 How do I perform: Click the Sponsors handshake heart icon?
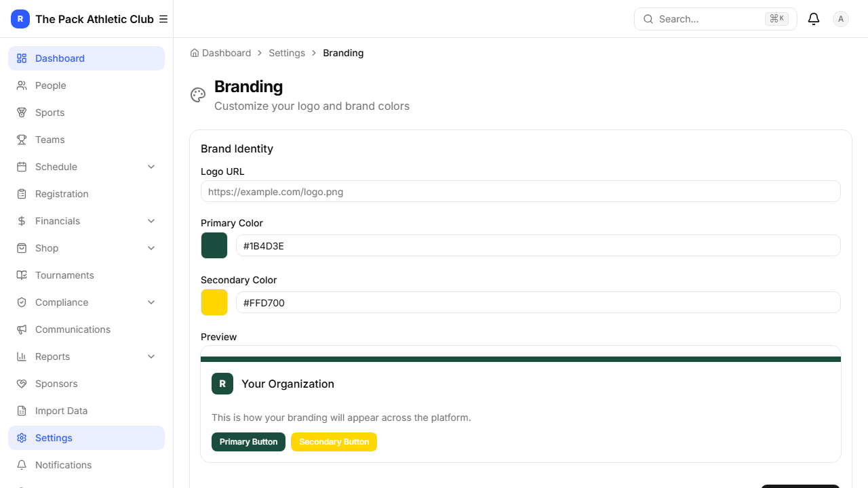(x=22, y=384)
